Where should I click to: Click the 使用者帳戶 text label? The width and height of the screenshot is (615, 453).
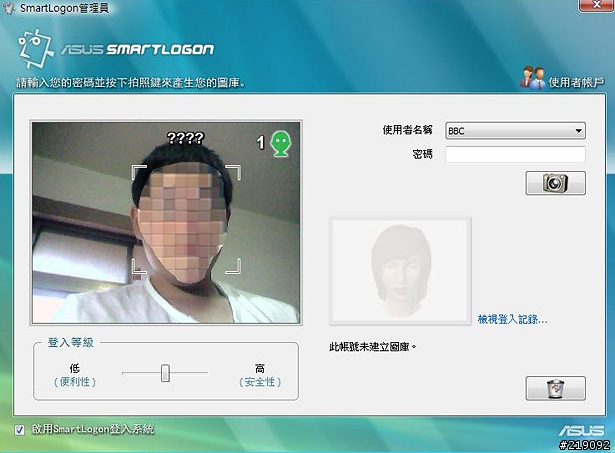pos(576,82)
